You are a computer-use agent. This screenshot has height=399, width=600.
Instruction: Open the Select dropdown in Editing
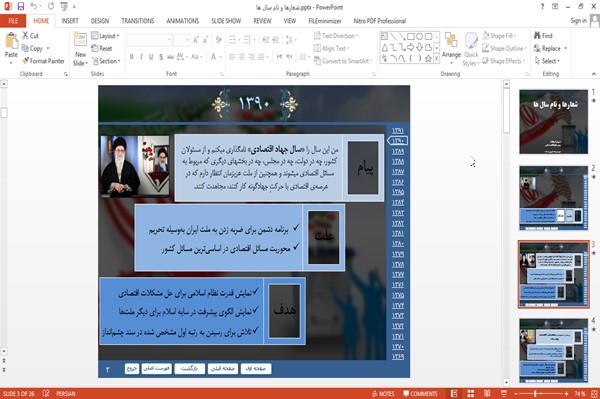click(x=547, y=61)
